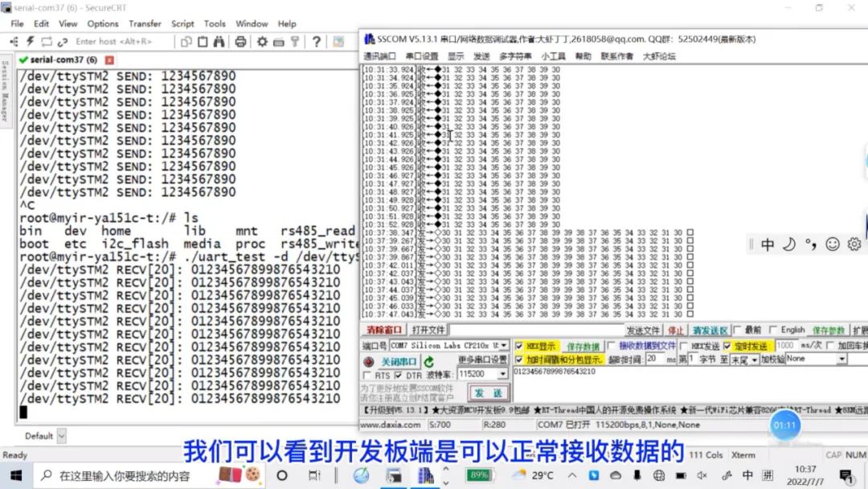
Task: Click the 中 Chinese mode icon in IME toolbar
Action: click(768, 244)
